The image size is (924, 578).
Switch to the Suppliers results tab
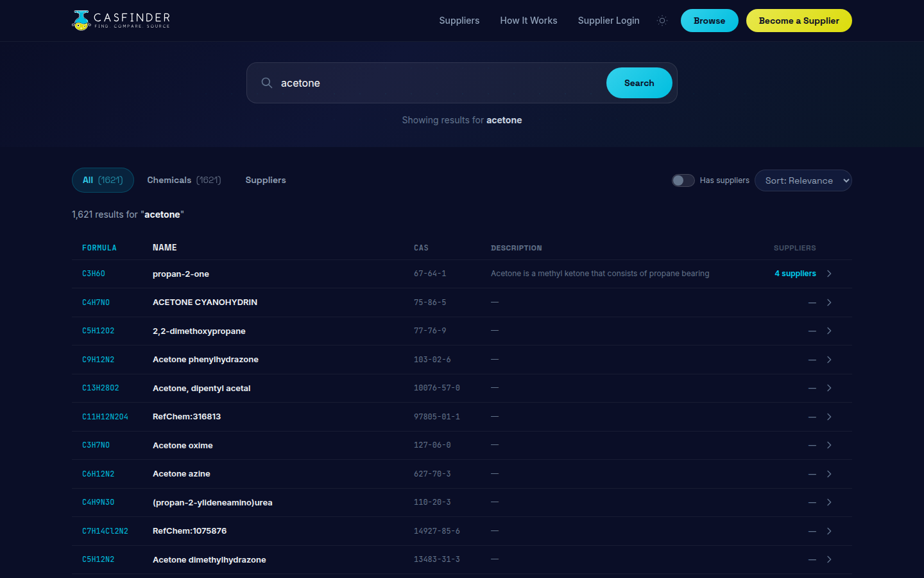(266, 180)
